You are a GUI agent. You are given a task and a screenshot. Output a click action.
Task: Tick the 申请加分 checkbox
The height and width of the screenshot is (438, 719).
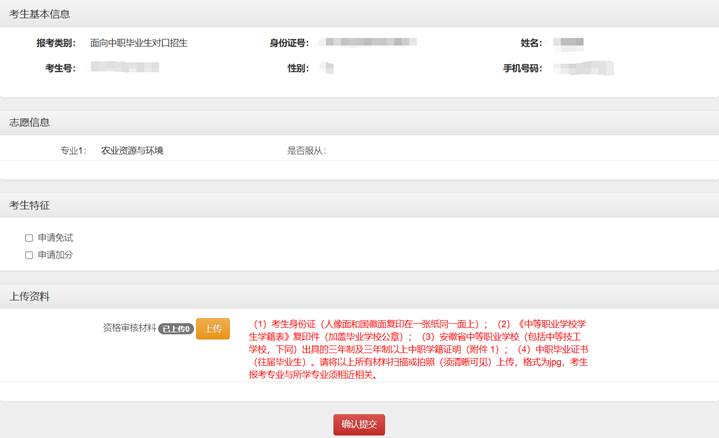tap(30, 255)
